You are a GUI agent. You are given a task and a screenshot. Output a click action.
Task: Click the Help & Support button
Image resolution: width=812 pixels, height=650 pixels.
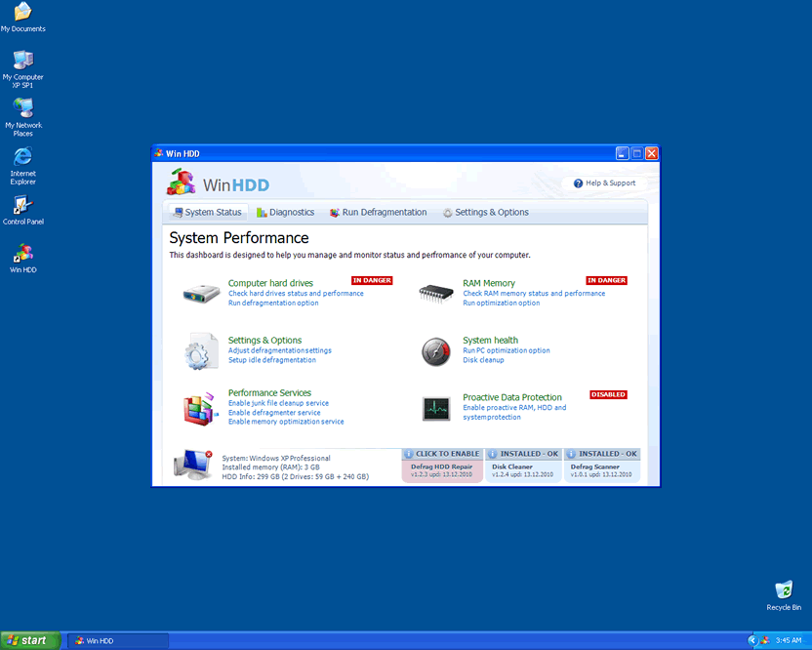point(604,183)
